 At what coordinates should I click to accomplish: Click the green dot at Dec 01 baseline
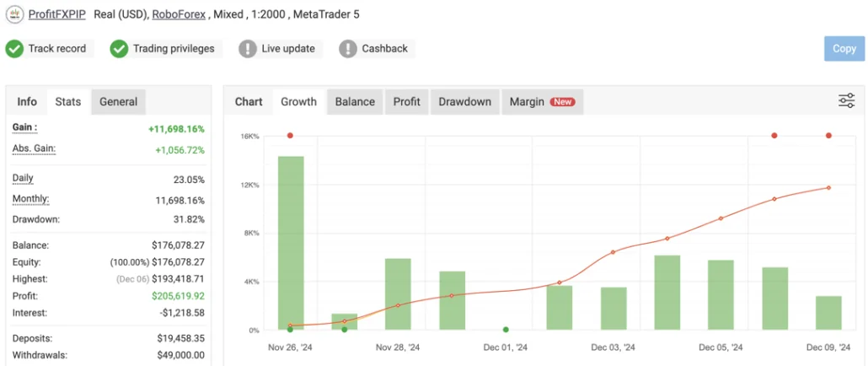(x=506, y=330)
